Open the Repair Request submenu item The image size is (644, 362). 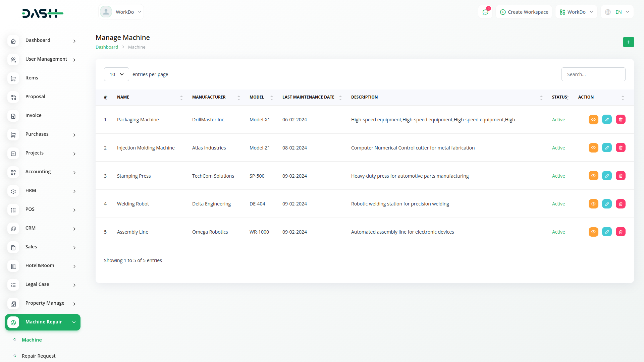pos(39,356)
